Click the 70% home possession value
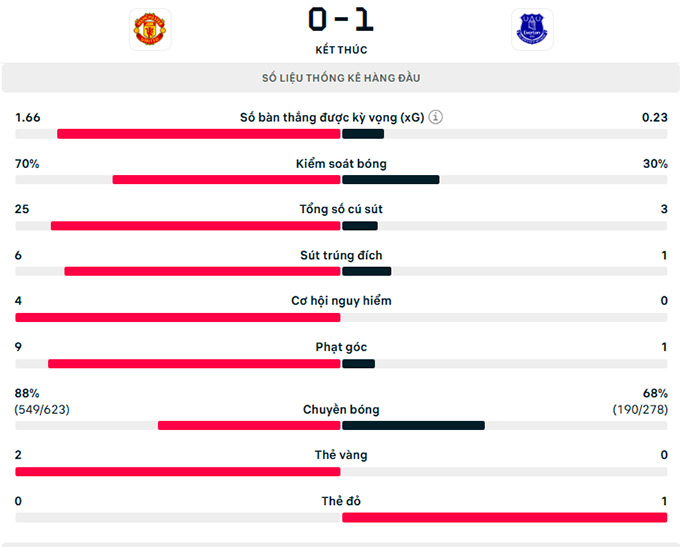This screenshot has width=680, height=547. pyautogui.click(x=27, y=164)
